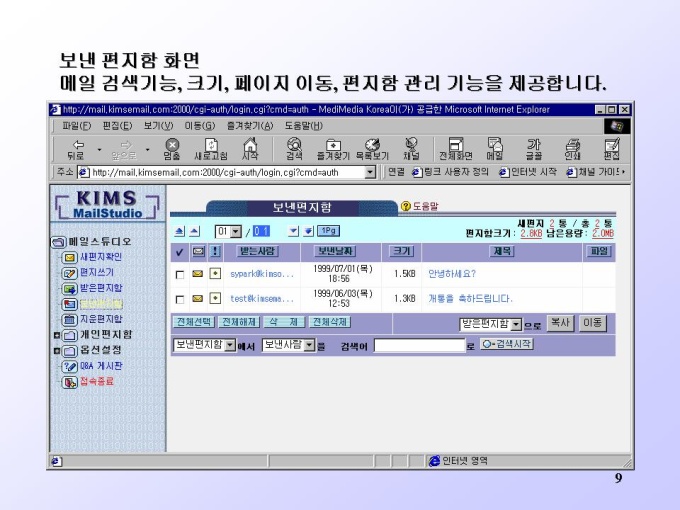The height and width of the screenshot is (510, 680).
Task: Click priority marker on sypark@kimso row
Action: pyautogui.click(x=215, y=274)
